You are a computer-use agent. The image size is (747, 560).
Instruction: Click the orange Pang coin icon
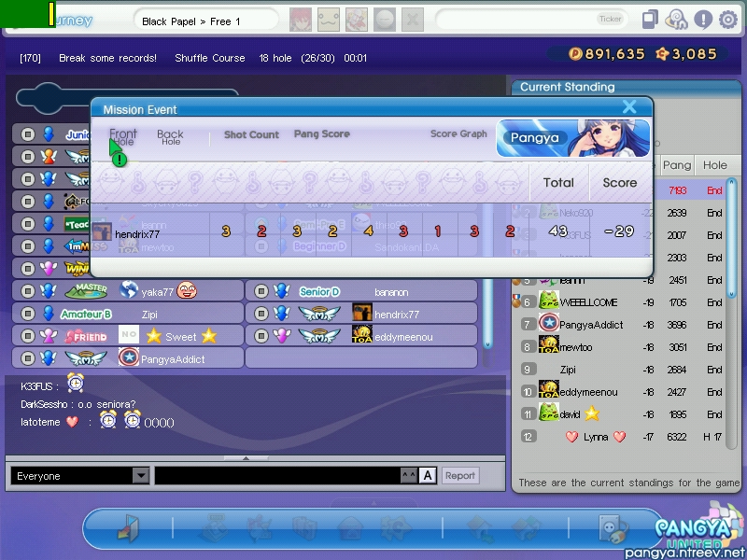point(575,54)
